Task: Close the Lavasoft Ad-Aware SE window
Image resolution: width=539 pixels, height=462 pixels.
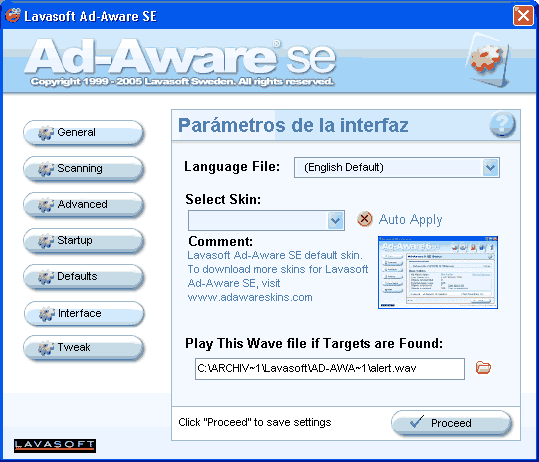Action: pos(523,15)
